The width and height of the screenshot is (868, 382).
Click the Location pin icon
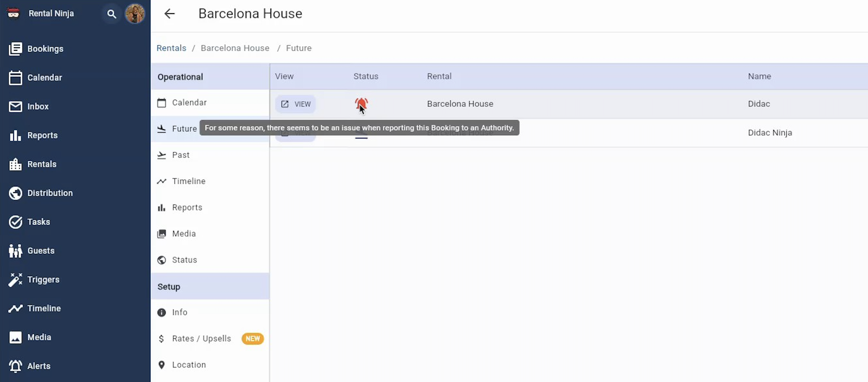[162, 365]
